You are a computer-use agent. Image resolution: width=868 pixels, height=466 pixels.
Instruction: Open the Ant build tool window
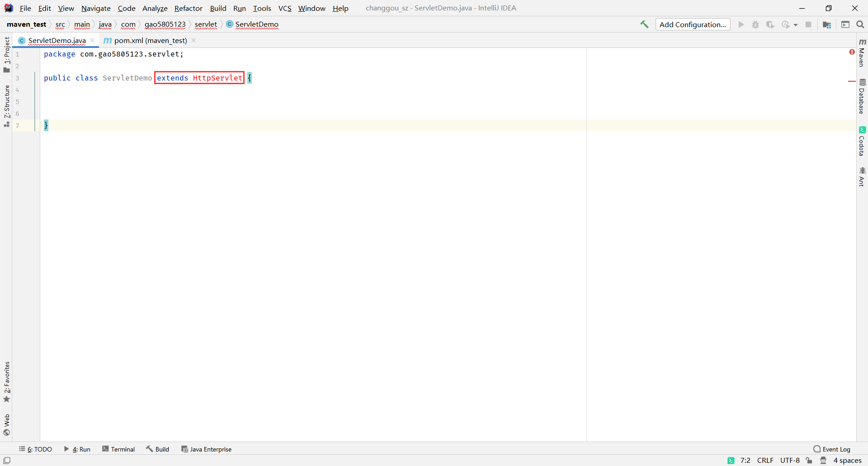(863, 176)
